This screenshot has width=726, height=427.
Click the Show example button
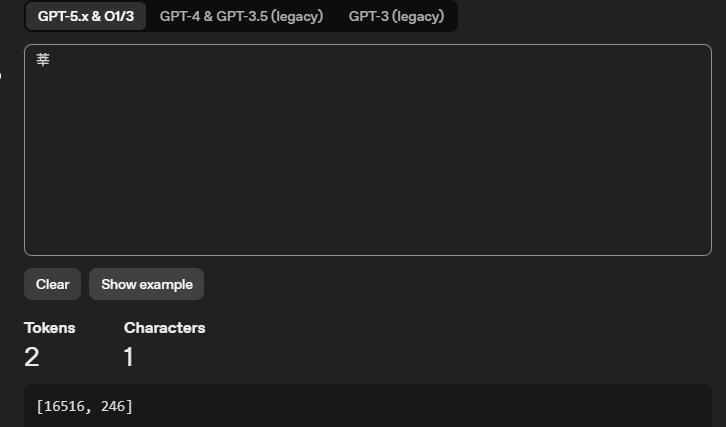(x=146, y=284)
